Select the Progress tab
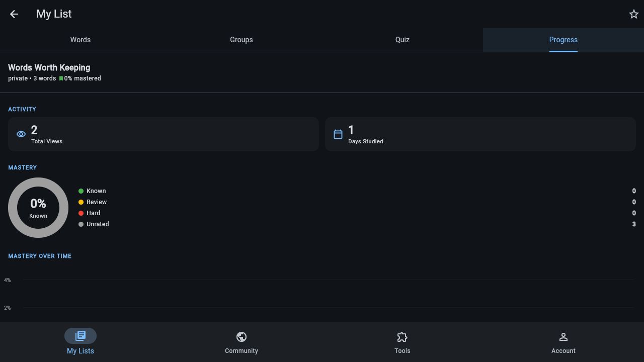The image size is (644, 362). [563, 40]
